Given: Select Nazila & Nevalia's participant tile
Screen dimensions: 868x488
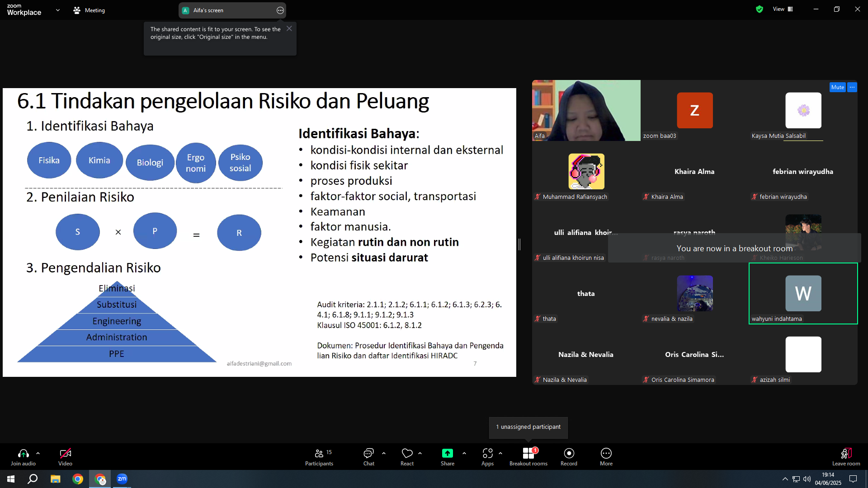Looking at the screenshot, I should pyautogui.click(x=586, y=355).
